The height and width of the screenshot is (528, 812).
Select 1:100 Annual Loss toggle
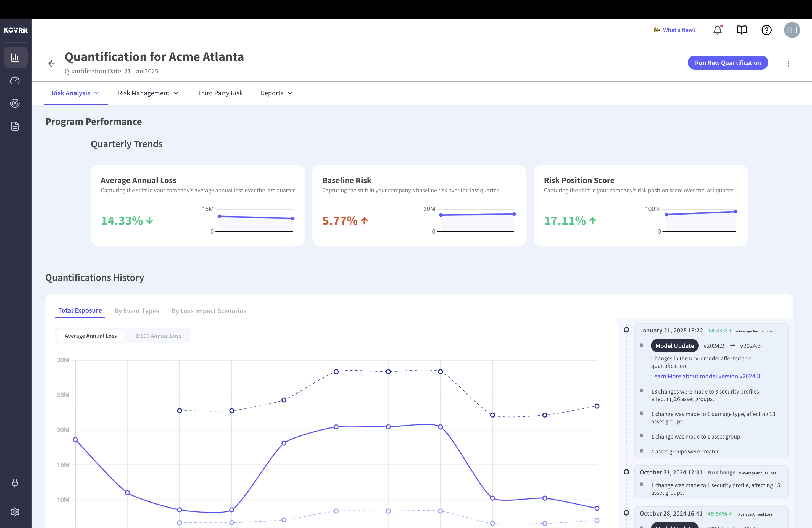pos(158,336)
